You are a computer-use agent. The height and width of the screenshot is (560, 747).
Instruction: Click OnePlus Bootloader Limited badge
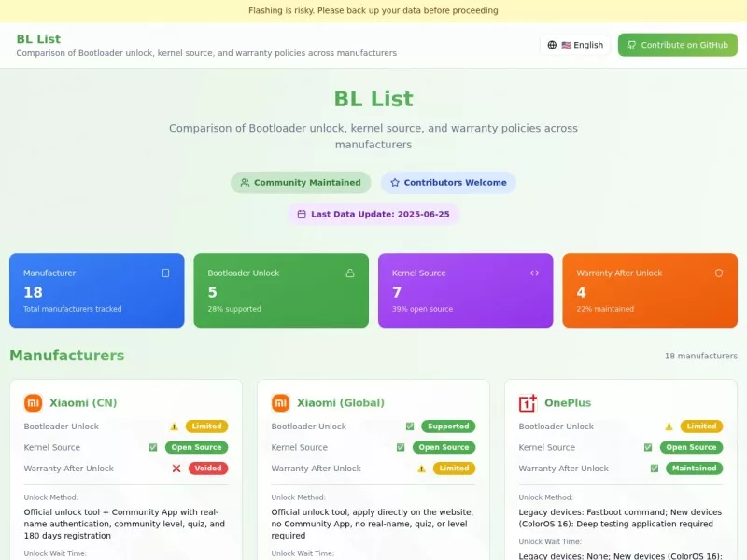click(x=701, y=427)
